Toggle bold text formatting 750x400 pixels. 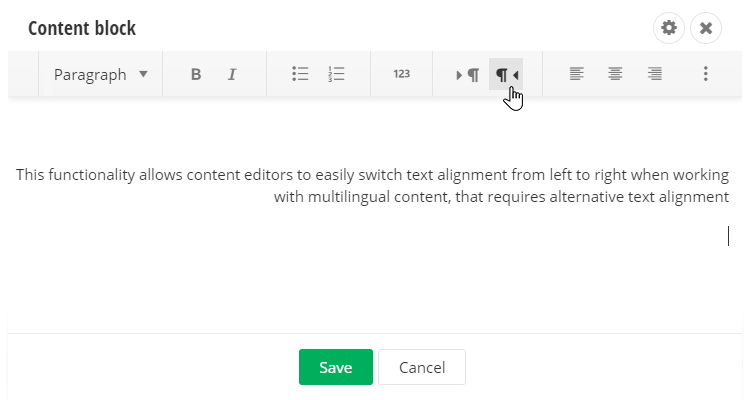[x=196, y=74]
